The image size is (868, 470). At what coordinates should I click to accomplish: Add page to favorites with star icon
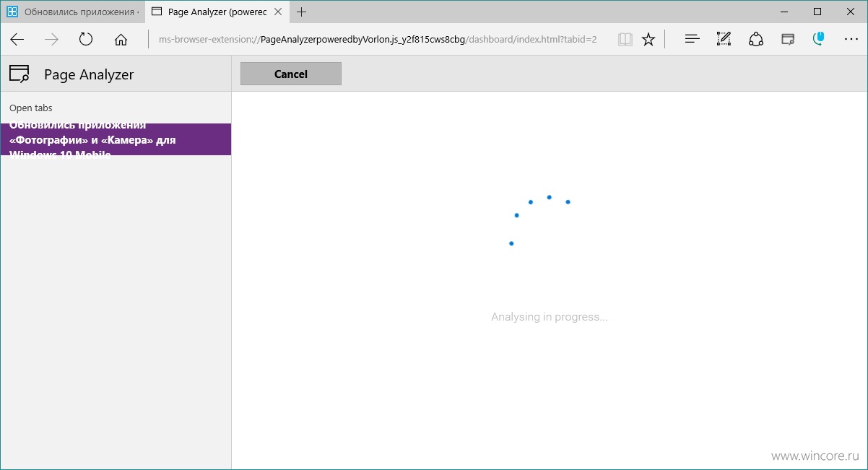648,40
